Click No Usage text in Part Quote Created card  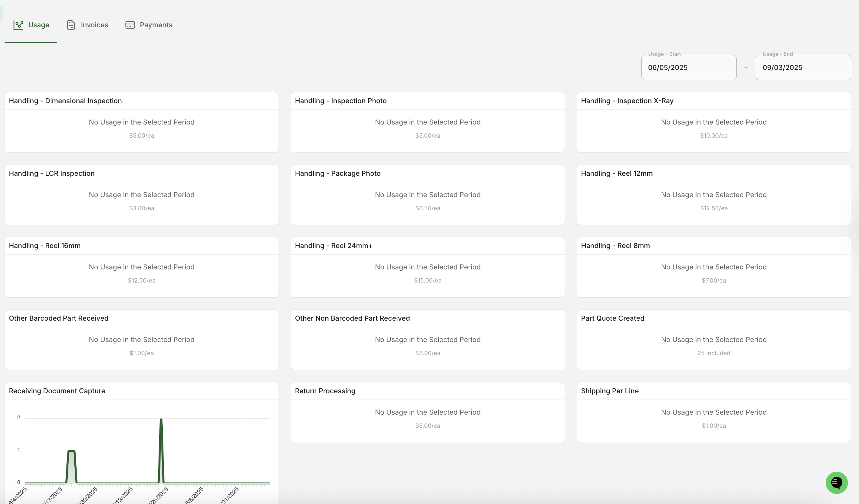[x=713, y=339]
